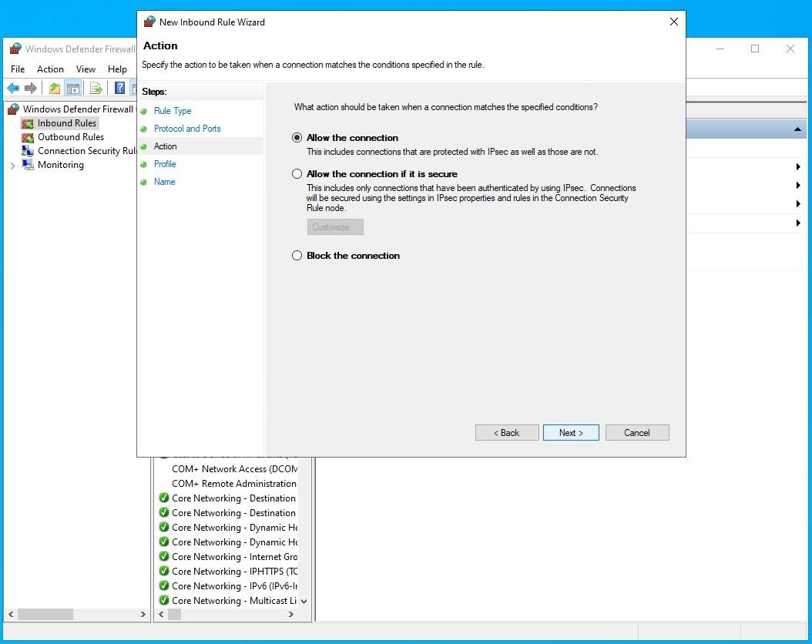Collapse the Actions pane section header arrow

pos(798,129)
